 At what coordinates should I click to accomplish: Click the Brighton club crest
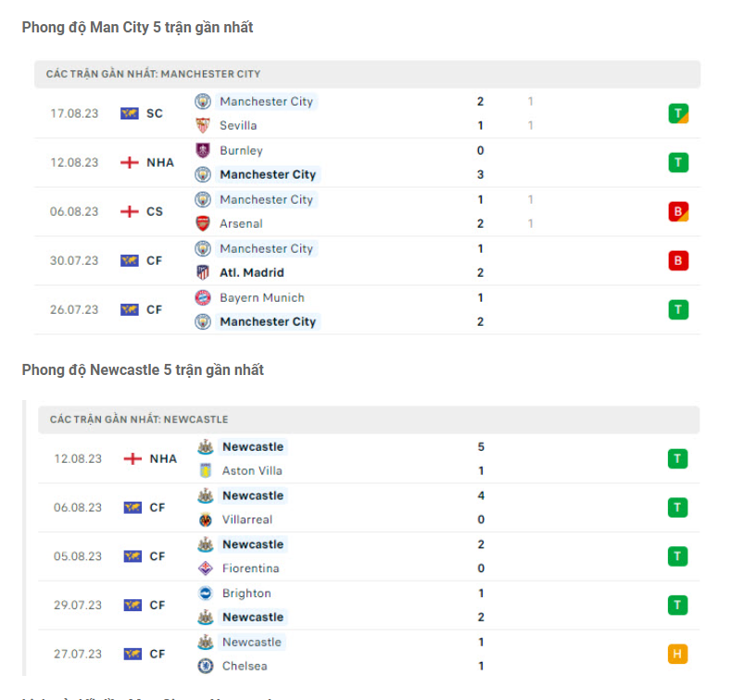click(x=206, y=594)
